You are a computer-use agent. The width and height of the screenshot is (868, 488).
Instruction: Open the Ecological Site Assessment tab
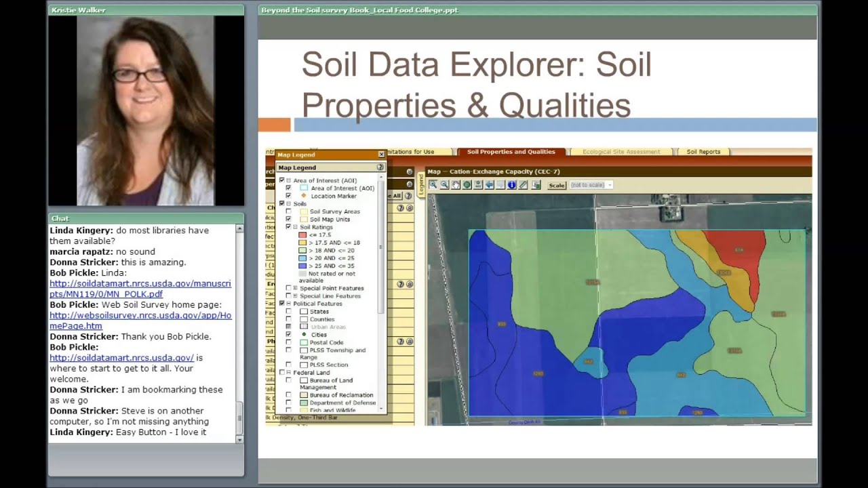(x=621, y=152)
